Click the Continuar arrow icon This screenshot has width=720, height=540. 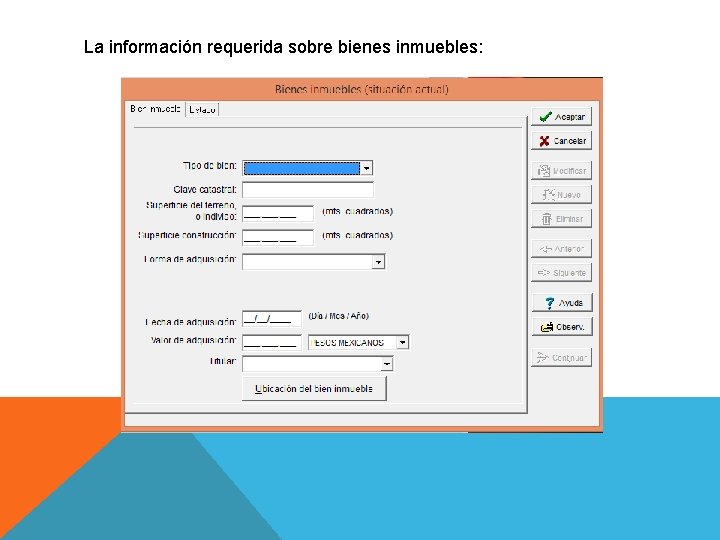[543, 357]
